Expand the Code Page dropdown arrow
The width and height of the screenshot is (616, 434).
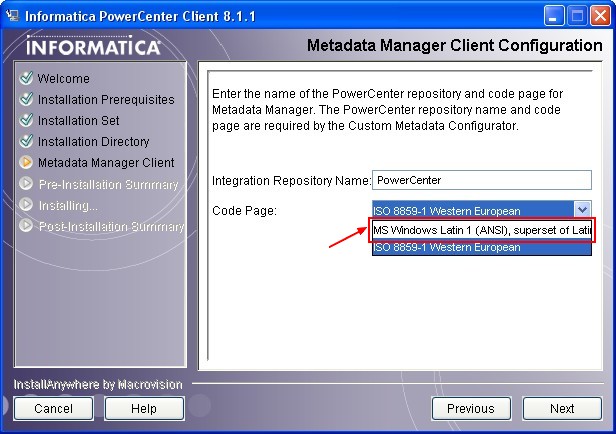coord(582,209)
